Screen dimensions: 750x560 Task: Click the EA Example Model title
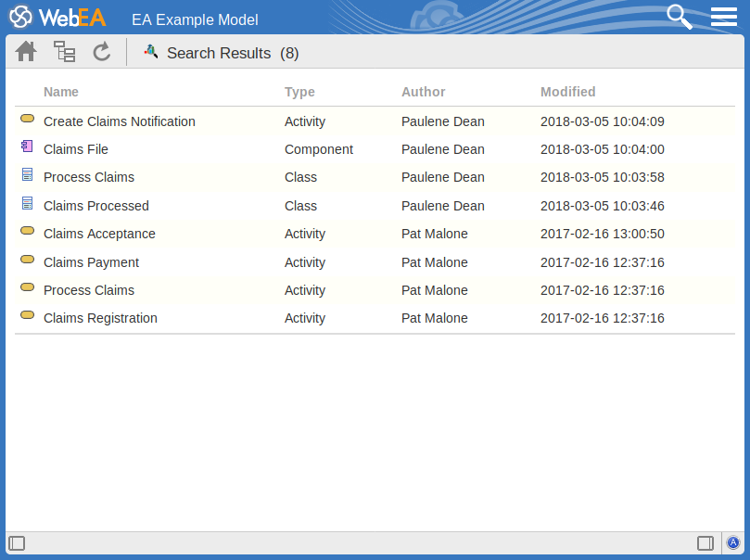(195, 19)
